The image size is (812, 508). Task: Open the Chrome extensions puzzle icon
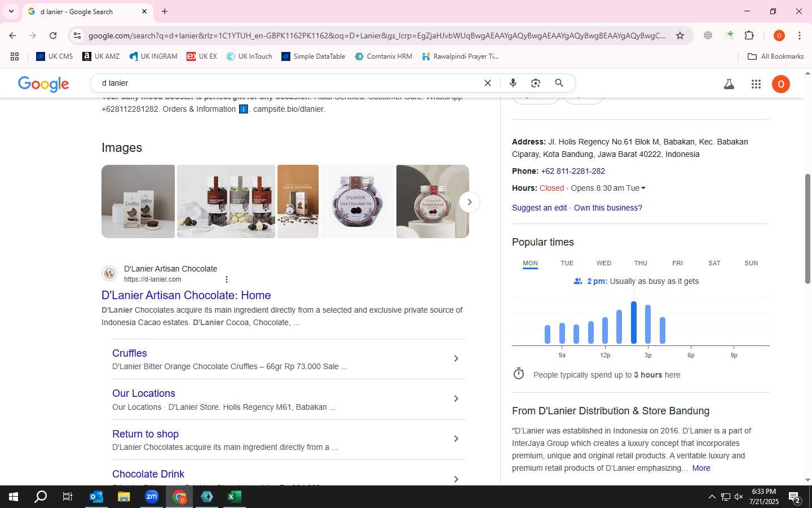pos(749,36)
